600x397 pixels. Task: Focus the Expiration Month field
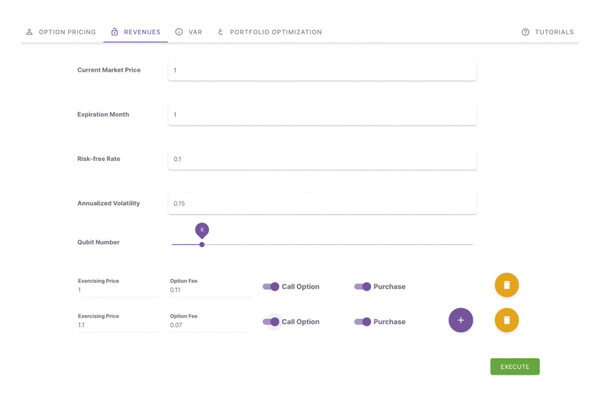pyautogui.click(x=322, y=115)
